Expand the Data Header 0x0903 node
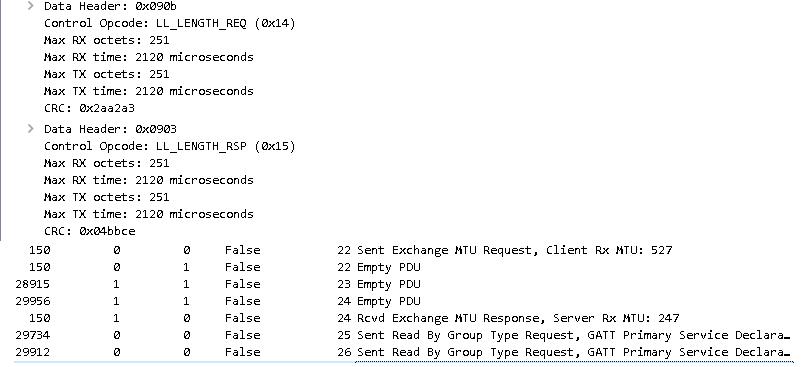Image resolution: width=802 pixels, height=367 pixels. point(31,128)
